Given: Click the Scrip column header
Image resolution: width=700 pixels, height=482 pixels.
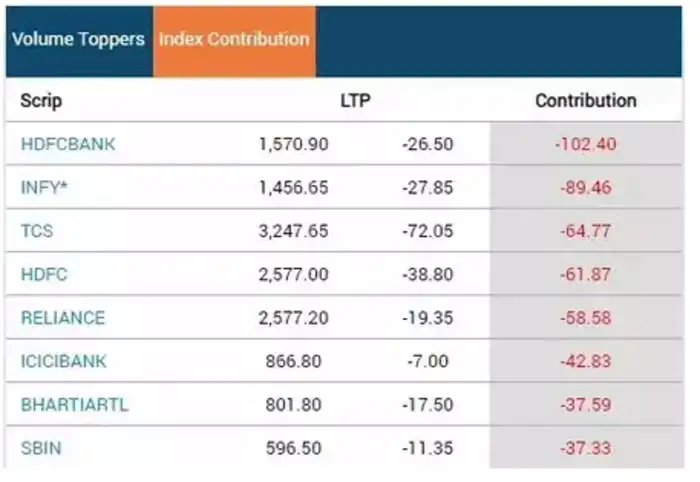Looking at the screenshot, I should 41,101.
